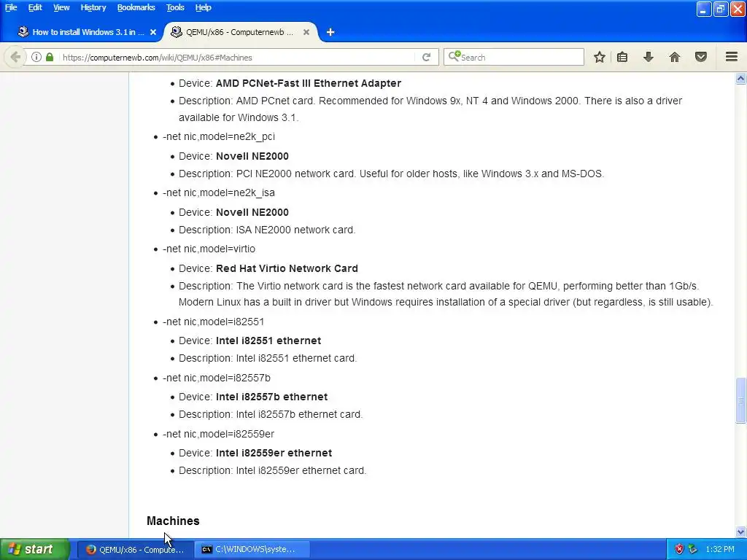747x560 pixels.
Task: Click the search engine magnifier icon
Action: [454, 56]
